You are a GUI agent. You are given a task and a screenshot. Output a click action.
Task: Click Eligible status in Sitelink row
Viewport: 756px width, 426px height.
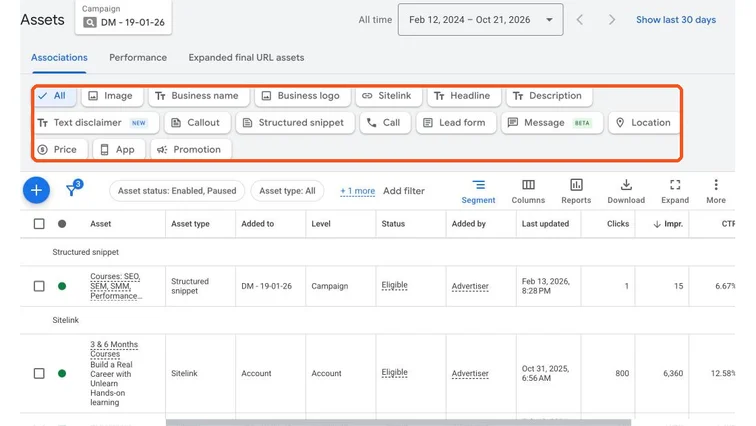coord(394,373)
